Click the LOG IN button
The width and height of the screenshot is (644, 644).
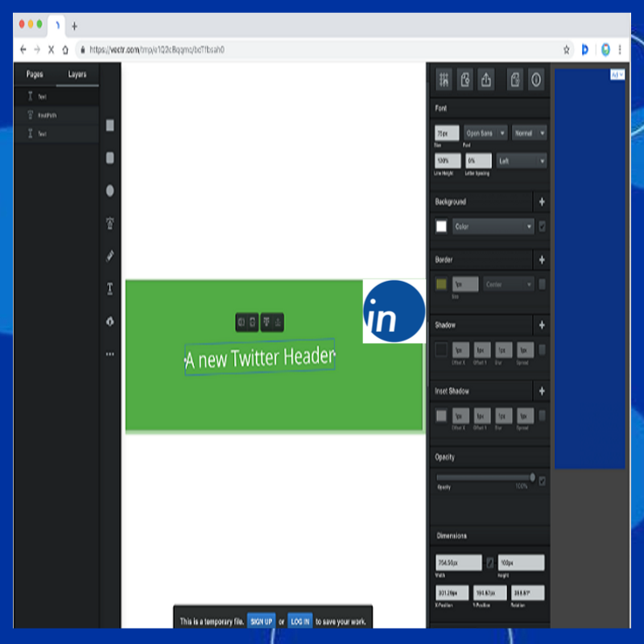pyautogui.click(x=299, y=621)
